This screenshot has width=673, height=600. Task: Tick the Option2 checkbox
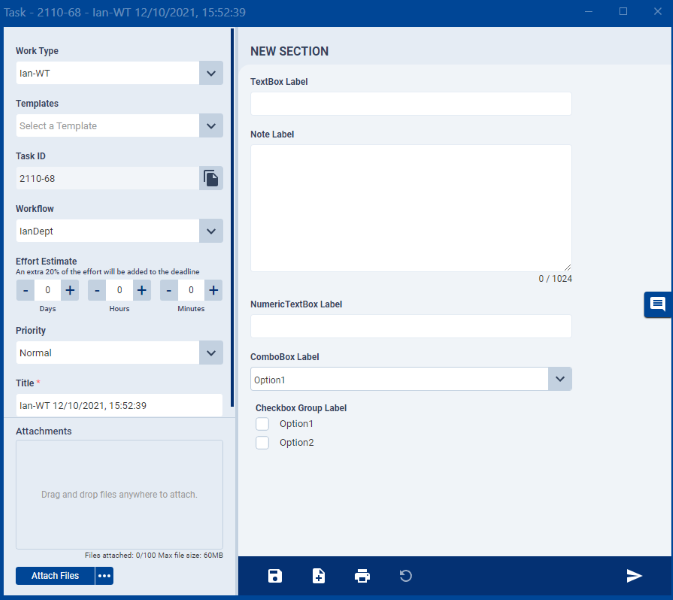pos(262,442)
